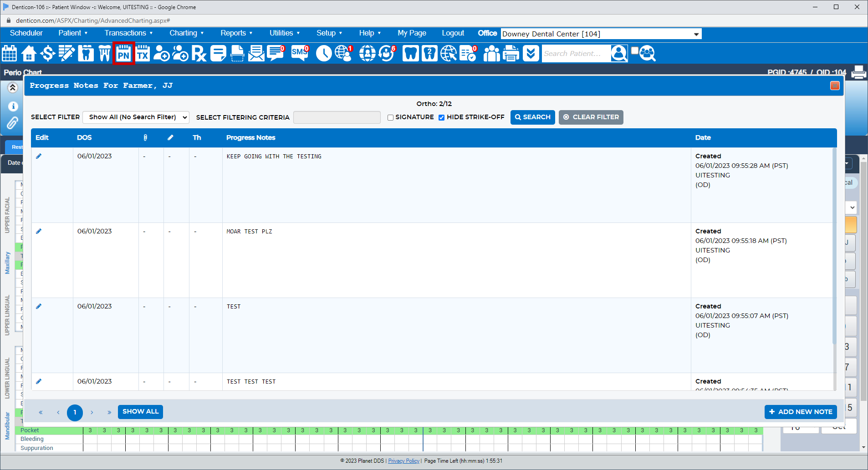Image resolution: width=868 pixels, height=470 pixels.
Task: Click the printer icon in toolbar
Action: pos(511,53)
